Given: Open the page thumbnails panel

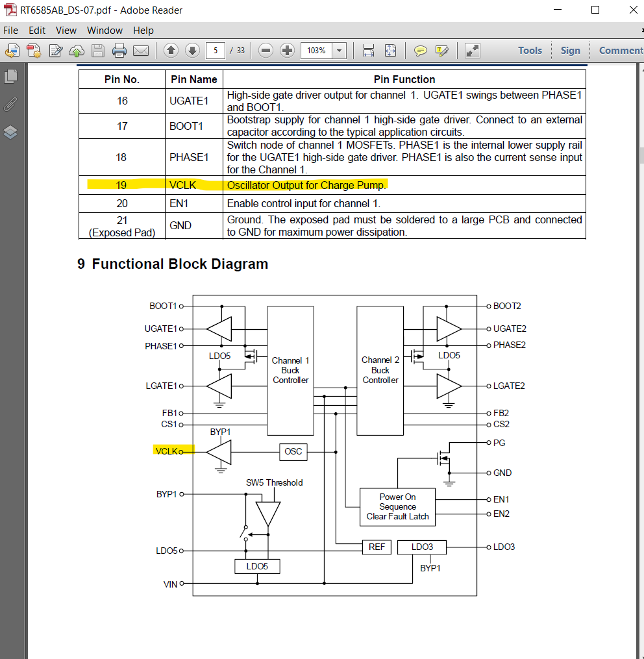Looking at the screenshot, I should [x=10, y=76].
